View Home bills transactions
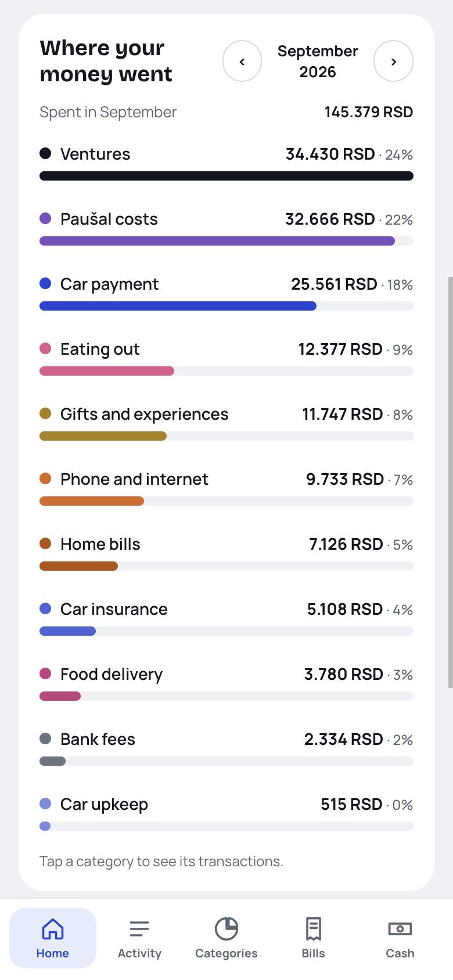The height and width of the screenshot is (980, 453). 227,555
